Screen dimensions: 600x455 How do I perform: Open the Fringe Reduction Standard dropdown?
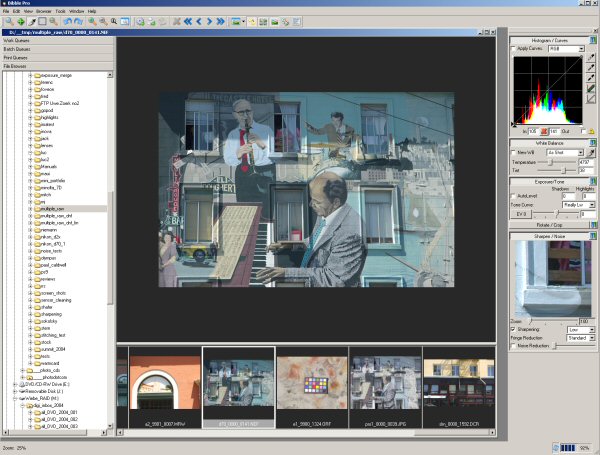tap(581, 338)
